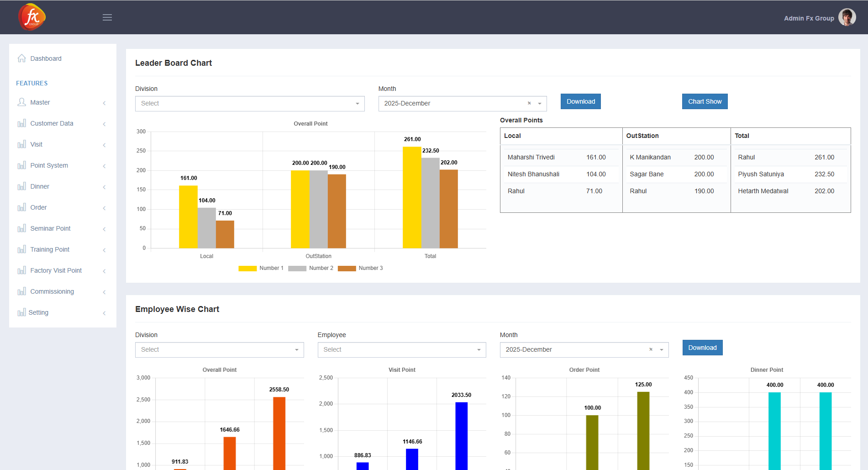Click the Setting bar chart icon

21,312
